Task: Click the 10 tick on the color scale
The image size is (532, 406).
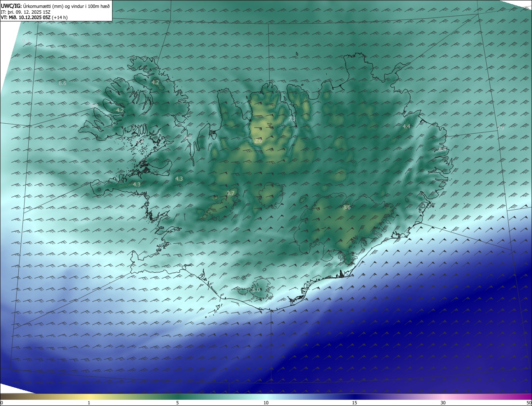Action: pyautogui.click(x=266, y=403)
